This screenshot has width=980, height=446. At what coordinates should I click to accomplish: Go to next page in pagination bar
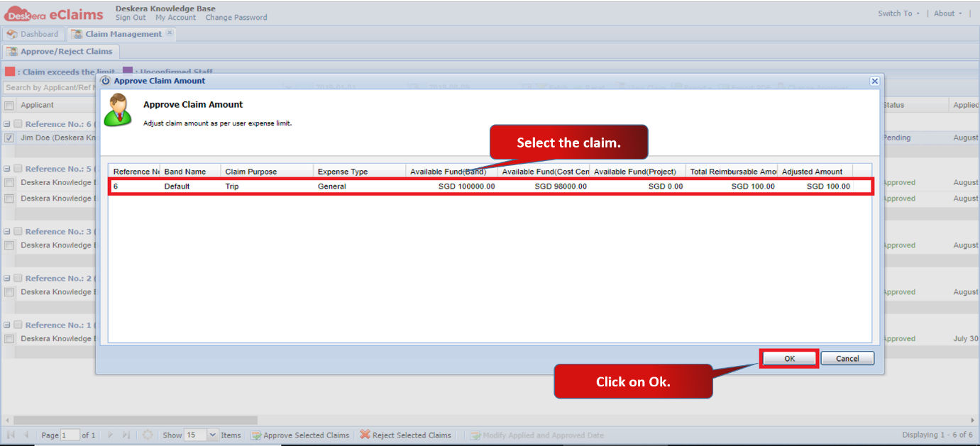click(x=110, y=435)
